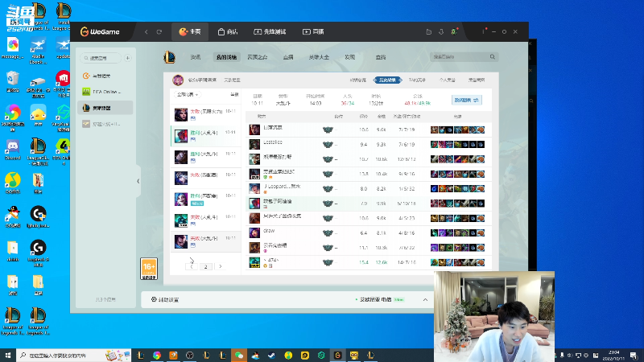The image size is (644, 362).
Task: Open Steam from the taskbar
Action: coord(272,355)
